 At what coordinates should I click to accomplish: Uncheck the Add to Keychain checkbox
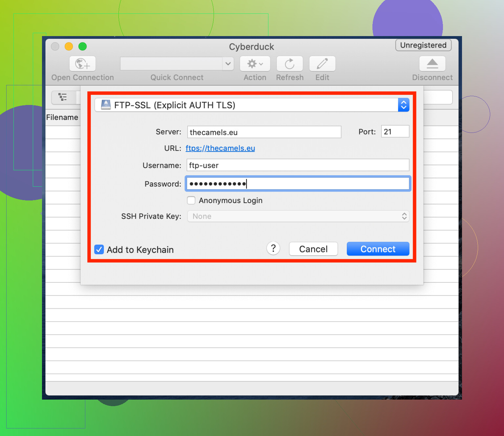point(99,250)
